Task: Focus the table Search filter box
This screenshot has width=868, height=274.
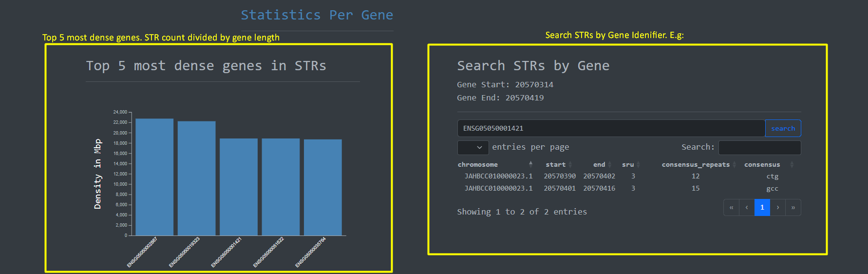Action: click(x=759, y=147)
